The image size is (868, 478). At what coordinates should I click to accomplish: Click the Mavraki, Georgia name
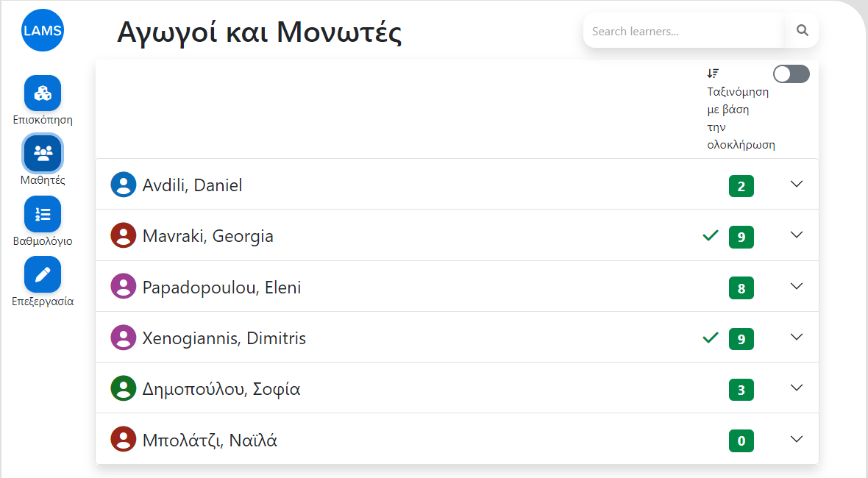[208, 236]
